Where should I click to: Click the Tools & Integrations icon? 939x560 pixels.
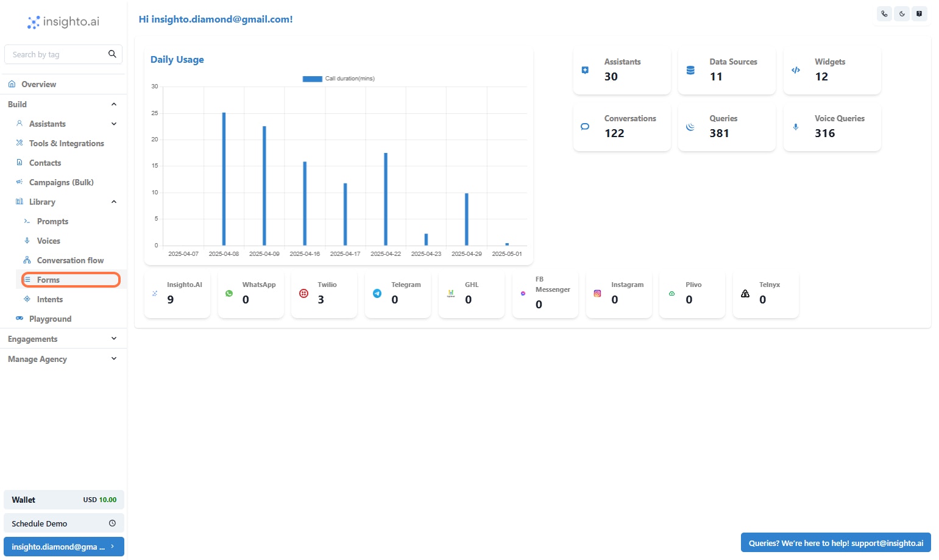click(x=19, y=143)
